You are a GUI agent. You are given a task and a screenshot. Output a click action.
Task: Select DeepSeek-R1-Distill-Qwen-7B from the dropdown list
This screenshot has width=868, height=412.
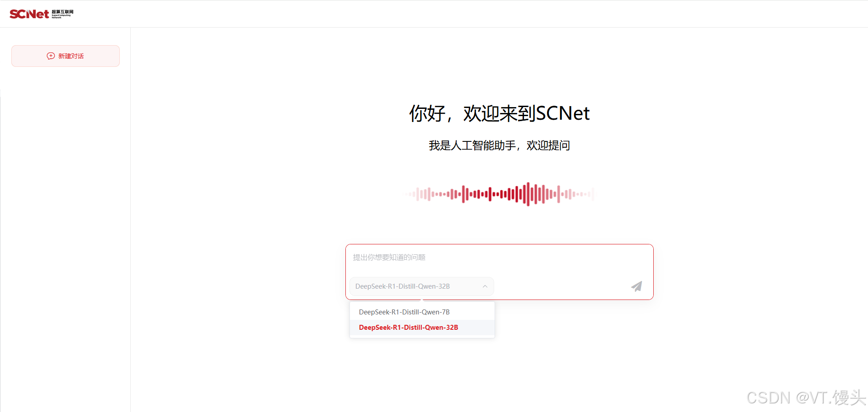(x=422, y=312)
